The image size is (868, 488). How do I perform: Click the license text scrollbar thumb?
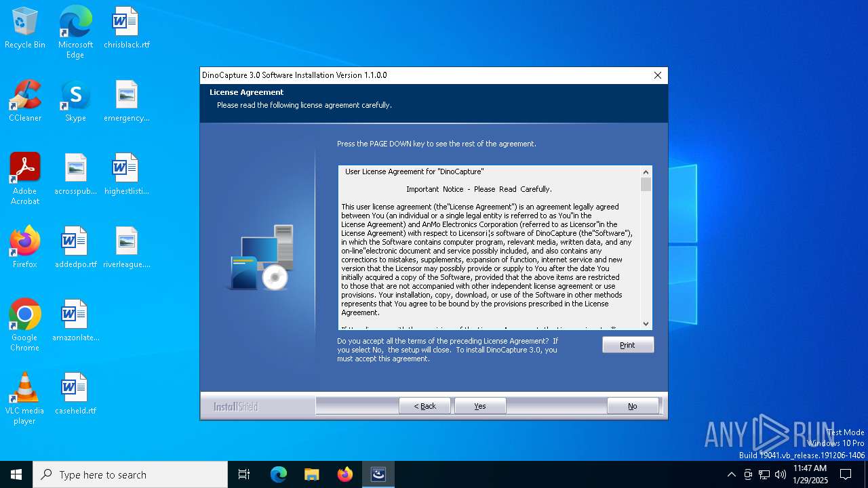click(646, 184)
